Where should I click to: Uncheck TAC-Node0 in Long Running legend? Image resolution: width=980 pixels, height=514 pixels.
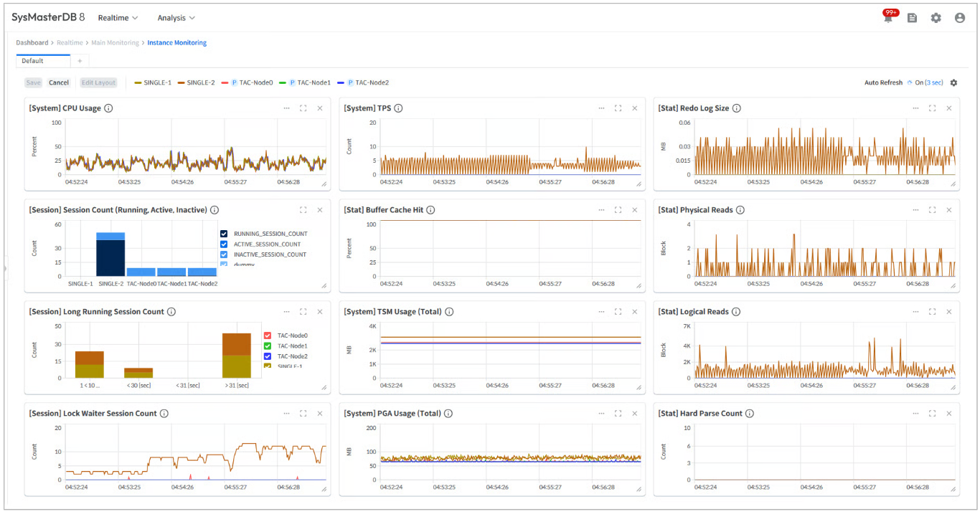[x=268, y=335]
